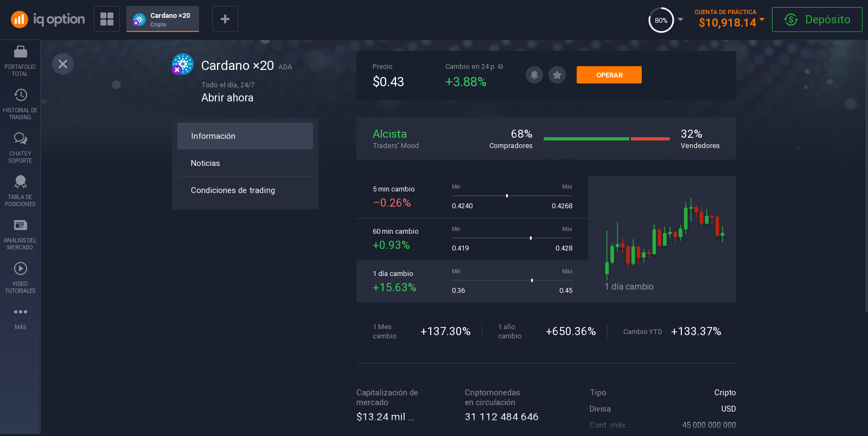Open Portafolio Total in sidebar
The height and width of the screenshot is (436, 868).
tap(20, 61)
